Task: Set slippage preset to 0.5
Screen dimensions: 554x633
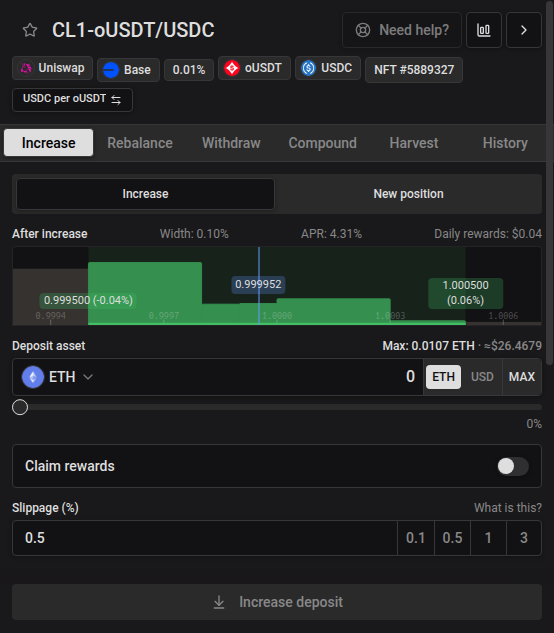Action: point(452,538)
